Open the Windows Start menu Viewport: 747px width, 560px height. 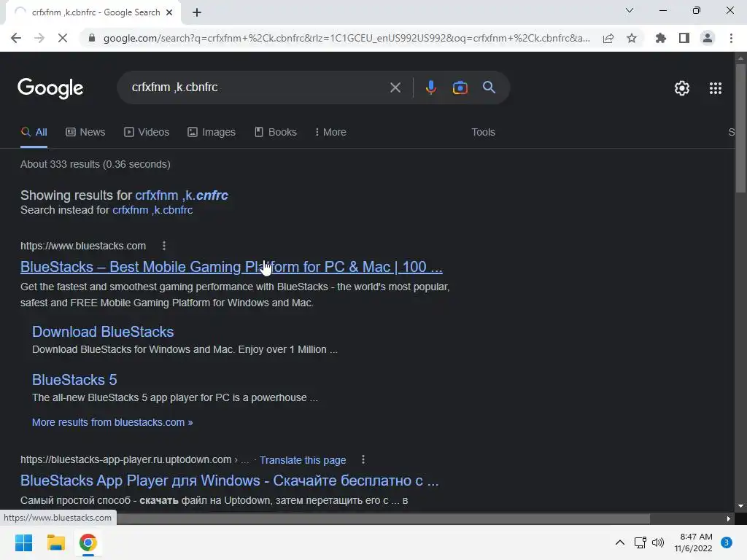pyautogui.click(x=24, y=542)
